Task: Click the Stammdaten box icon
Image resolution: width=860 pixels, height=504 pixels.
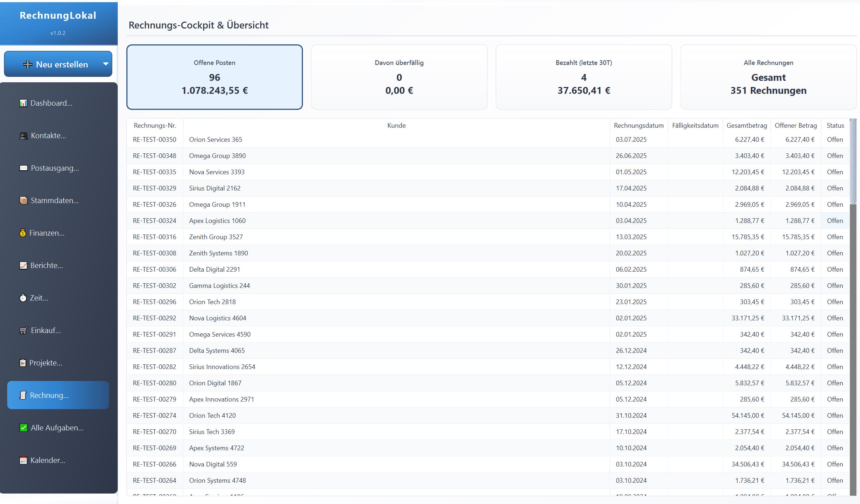Action: [23, 201]
